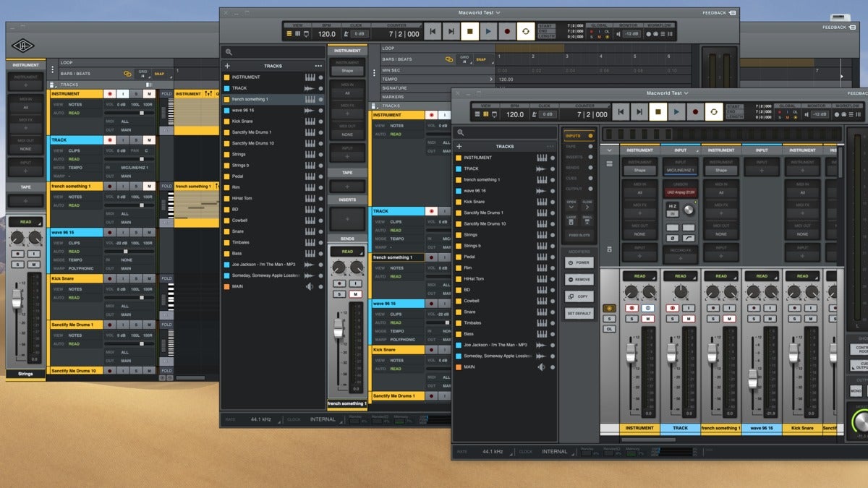Click the COPY modifier button
Screen dimensions: 868x488
coord(579,296)
